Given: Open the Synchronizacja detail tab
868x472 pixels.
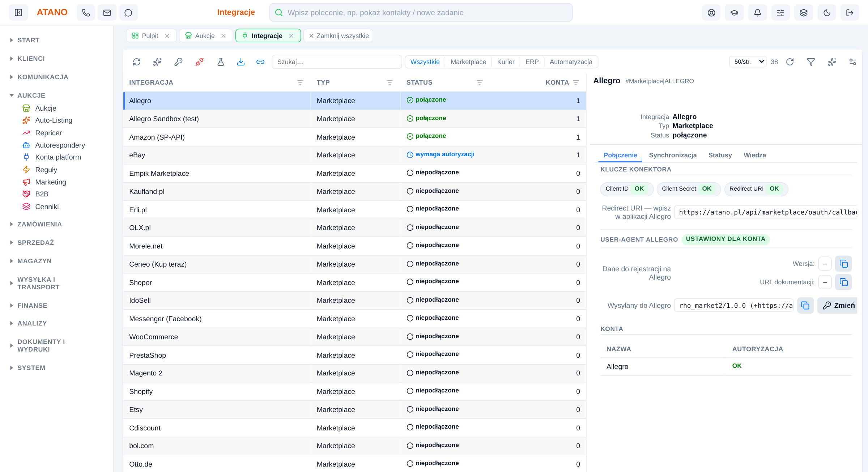Looking at the screenshot, I should [x=673, y=155].
